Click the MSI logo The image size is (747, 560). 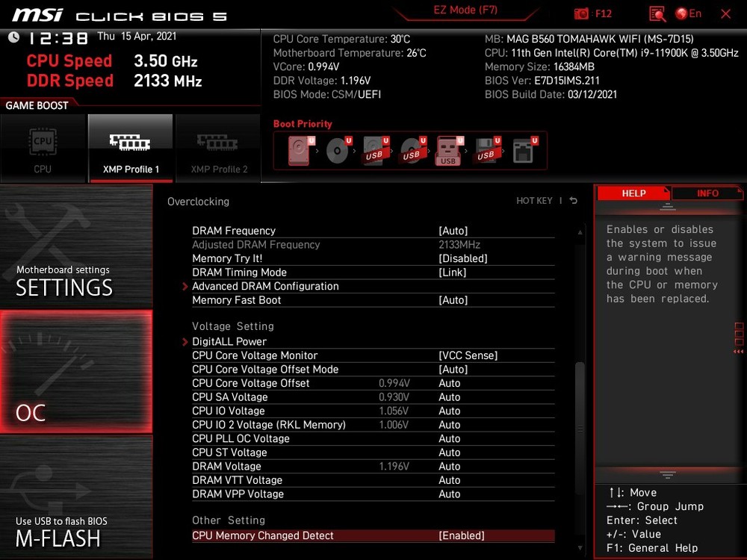click(x=37, y=14)
